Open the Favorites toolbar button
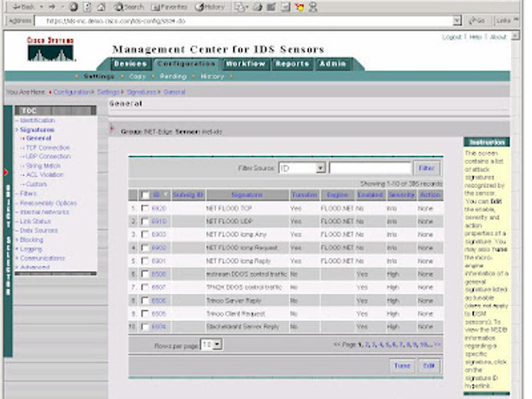 169,6
